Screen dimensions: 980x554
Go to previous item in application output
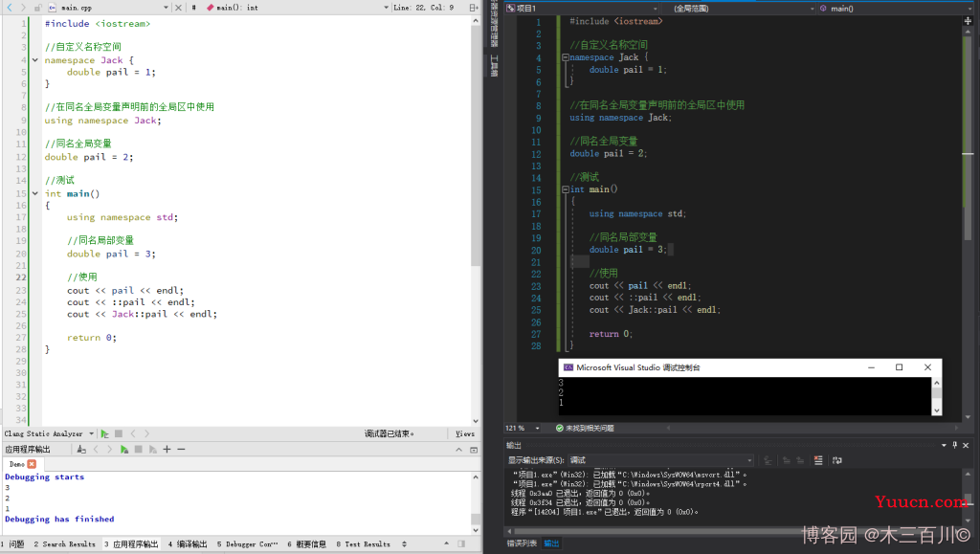(96, 449)
